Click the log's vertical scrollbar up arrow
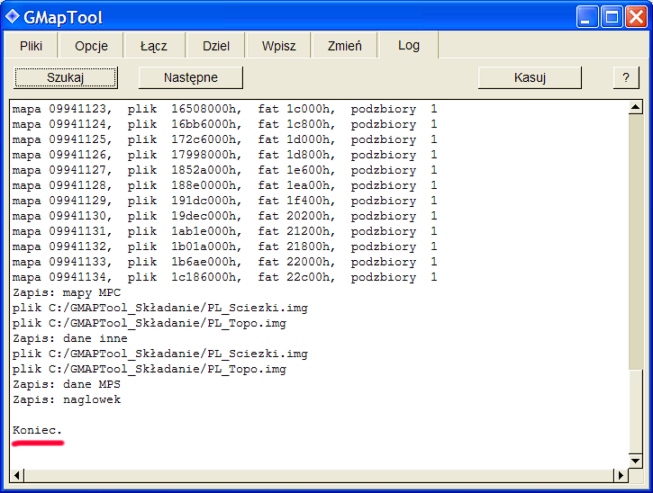The image size is (653, 493). click(634, 108)
